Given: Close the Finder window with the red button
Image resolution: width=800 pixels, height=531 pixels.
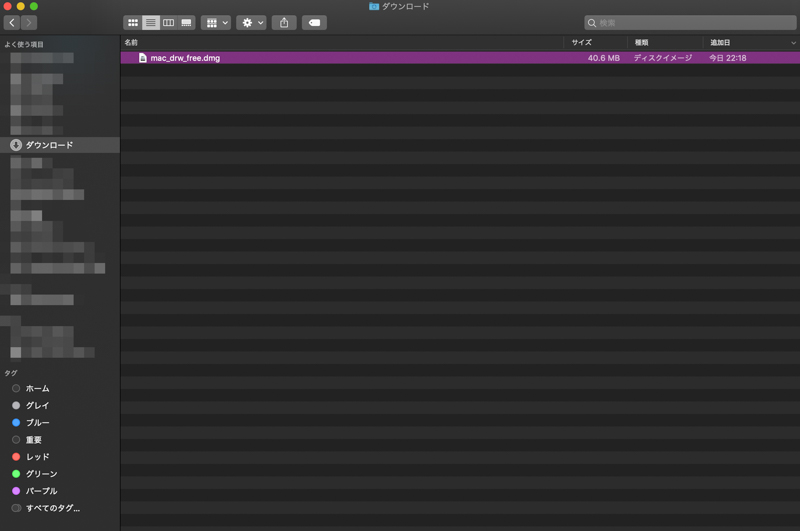Looking at the screenshot, I should tap(7, 6).
